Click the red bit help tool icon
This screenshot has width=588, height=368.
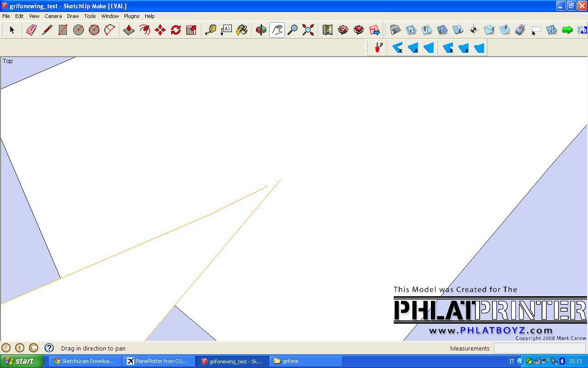click(x=379, y=47)
